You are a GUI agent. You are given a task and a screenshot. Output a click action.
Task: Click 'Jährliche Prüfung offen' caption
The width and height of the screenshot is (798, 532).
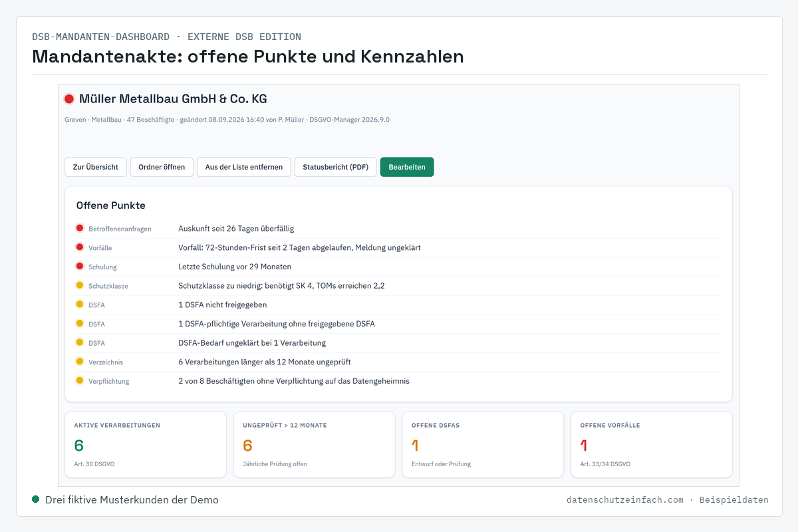275,464
